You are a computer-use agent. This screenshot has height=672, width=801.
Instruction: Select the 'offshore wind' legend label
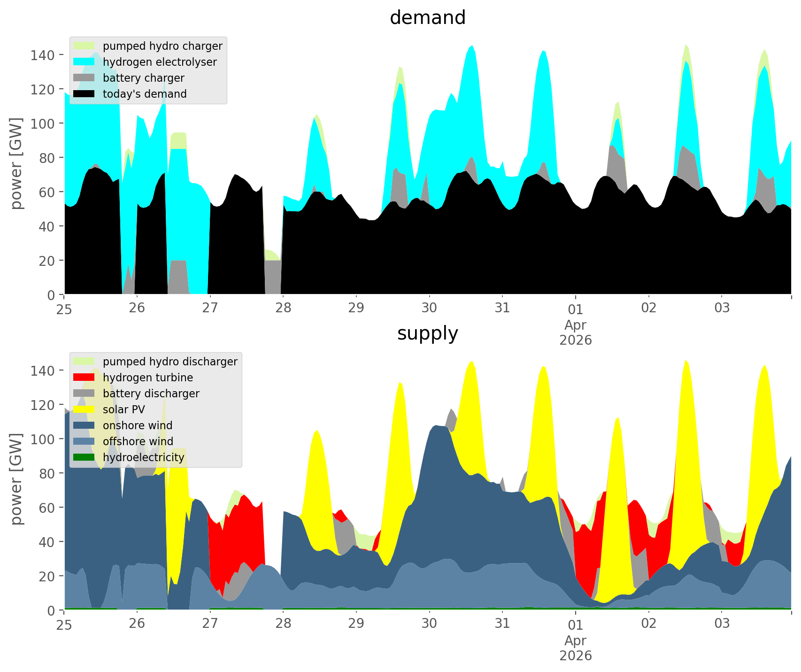[x=138, y=441]
